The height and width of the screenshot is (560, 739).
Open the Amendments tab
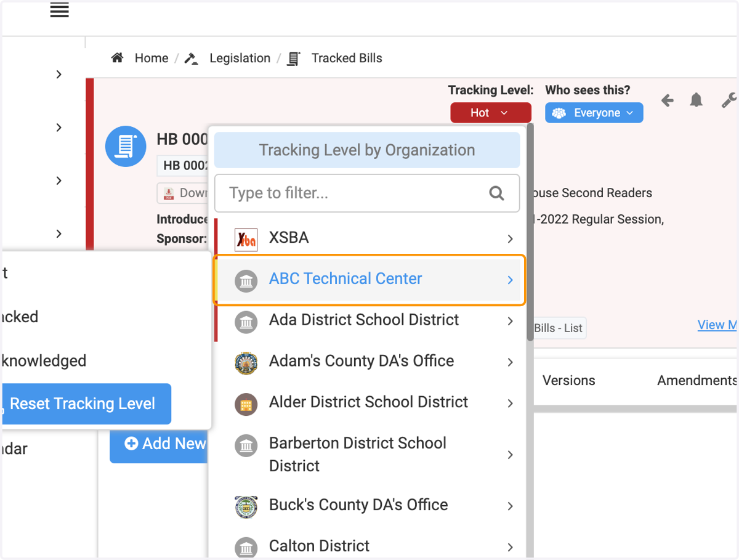[697, 380]
